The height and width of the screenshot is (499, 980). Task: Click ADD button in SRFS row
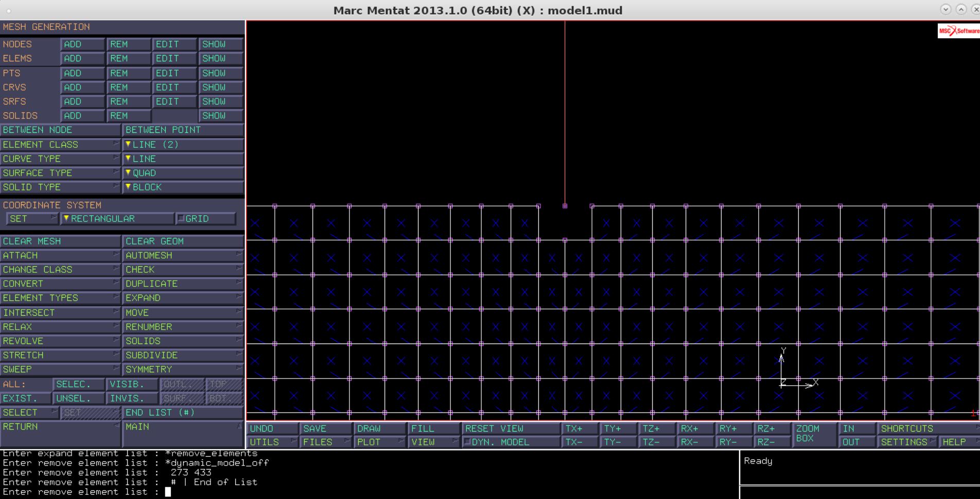(83, 101)
